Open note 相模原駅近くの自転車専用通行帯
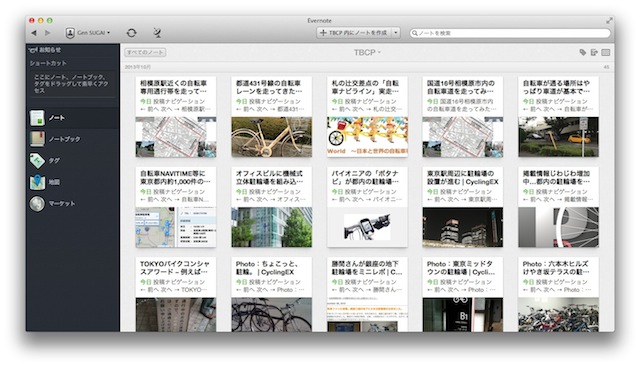 [x=176, y=117]
